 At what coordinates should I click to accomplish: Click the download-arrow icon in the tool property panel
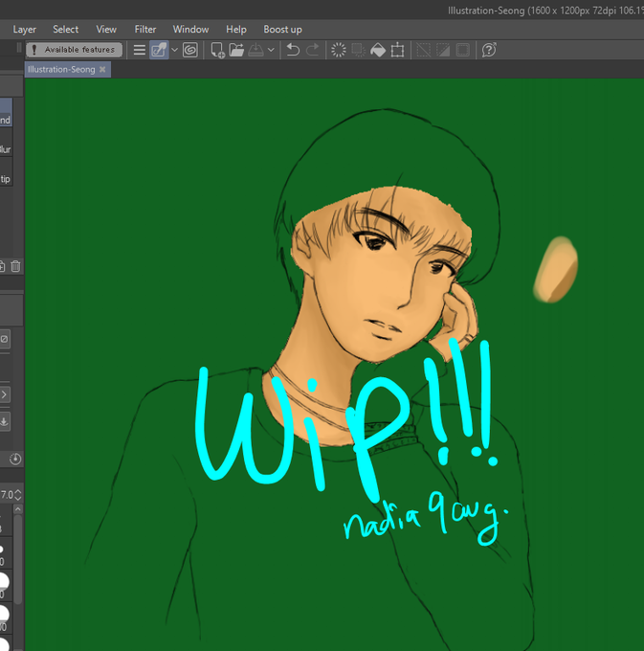coord(4,421)
